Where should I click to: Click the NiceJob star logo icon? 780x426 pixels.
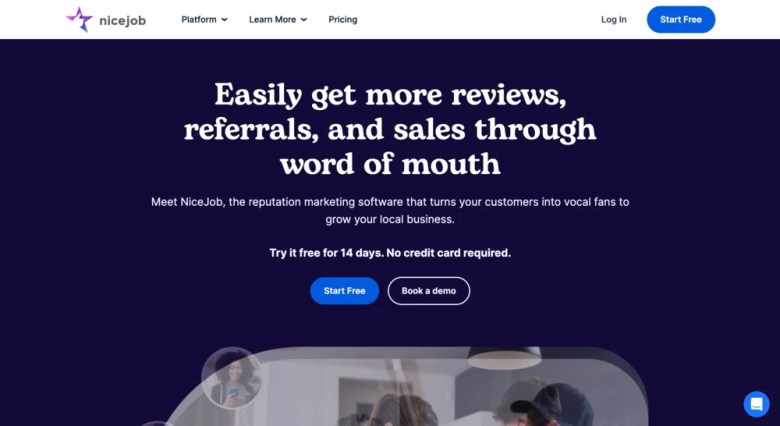(80, 19)
